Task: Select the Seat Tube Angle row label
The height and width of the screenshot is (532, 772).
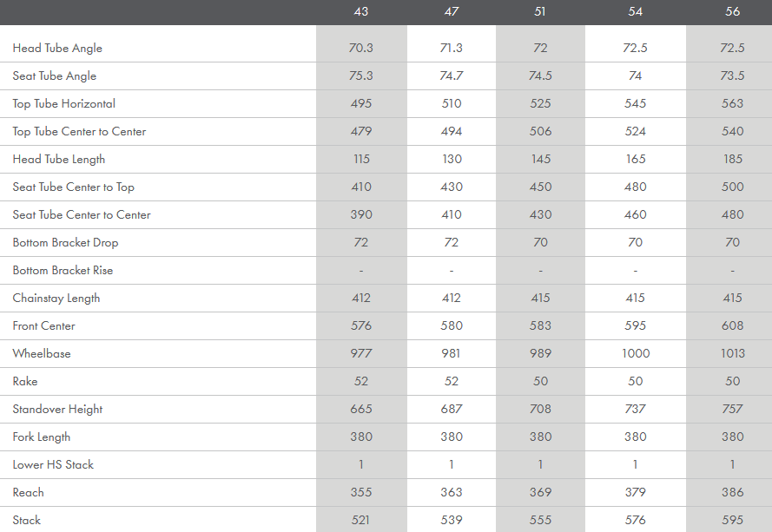Action: point(55,76)
